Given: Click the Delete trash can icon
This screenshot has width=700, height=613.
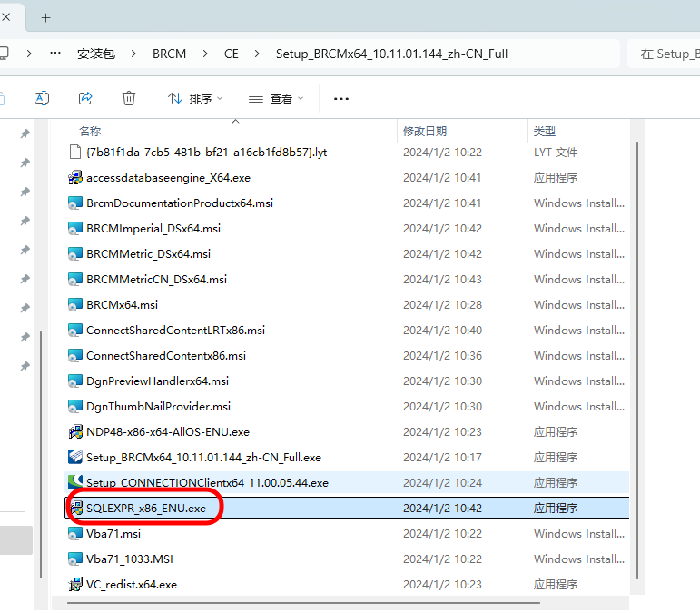Looking at the screenshot, I should [129, 98].
